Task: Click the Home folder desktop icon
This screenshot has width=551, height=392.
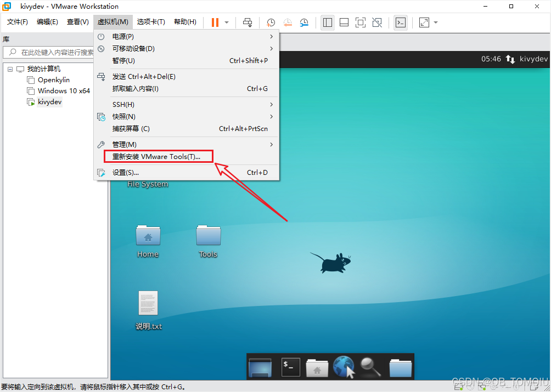Action: click(x=148, y=241)
